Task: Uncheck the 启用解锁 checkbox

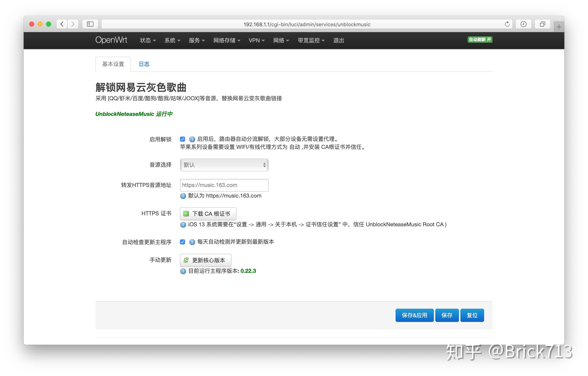Action: pos(182,139)
